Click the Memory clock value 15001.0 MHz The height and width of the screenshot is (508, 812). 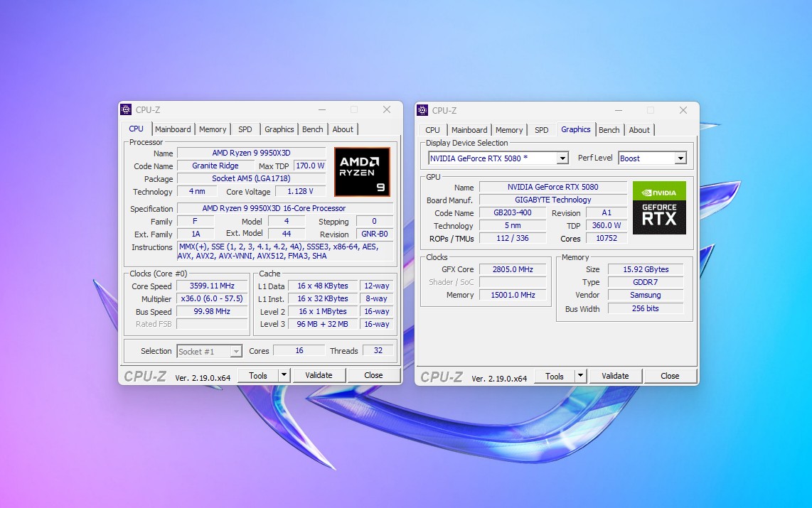[x=513, y=295]
